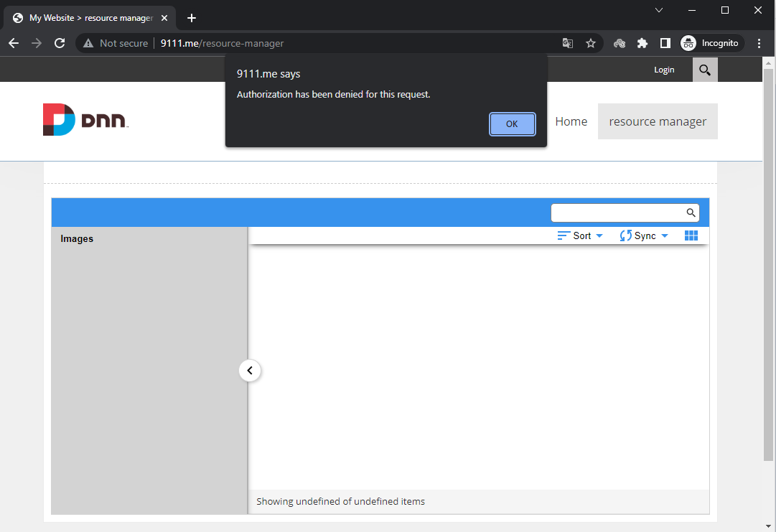776x532 pixels.
Task: Click the DNN logo
Action: [85, 119]
